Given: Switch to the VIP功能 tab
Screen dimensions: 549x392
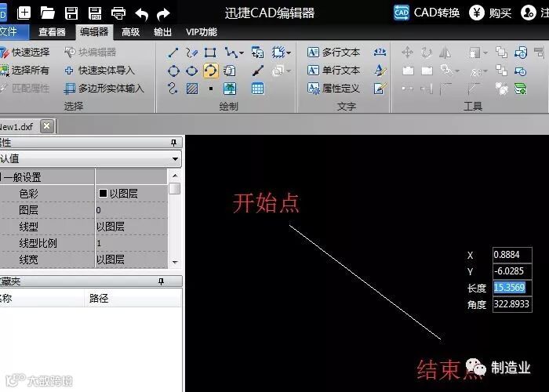Looking at the screenshot, I should click(x=202, y=32).
